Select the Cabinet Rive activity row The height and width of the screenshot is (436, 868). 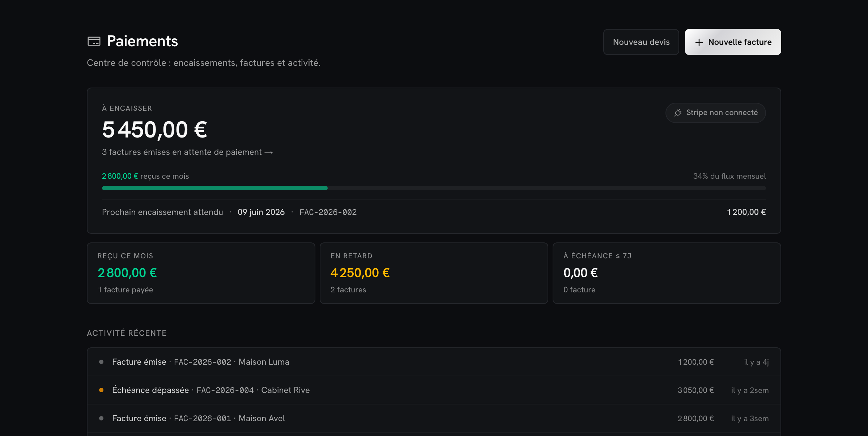click(x=434, y=390)
